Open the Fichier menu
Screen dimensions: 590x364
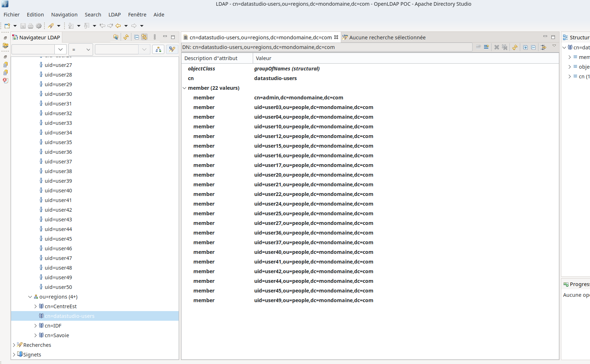point(11,15)
